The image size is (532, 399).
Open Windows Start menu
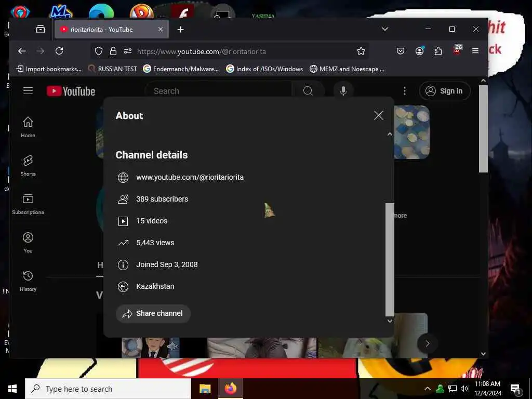12,389
